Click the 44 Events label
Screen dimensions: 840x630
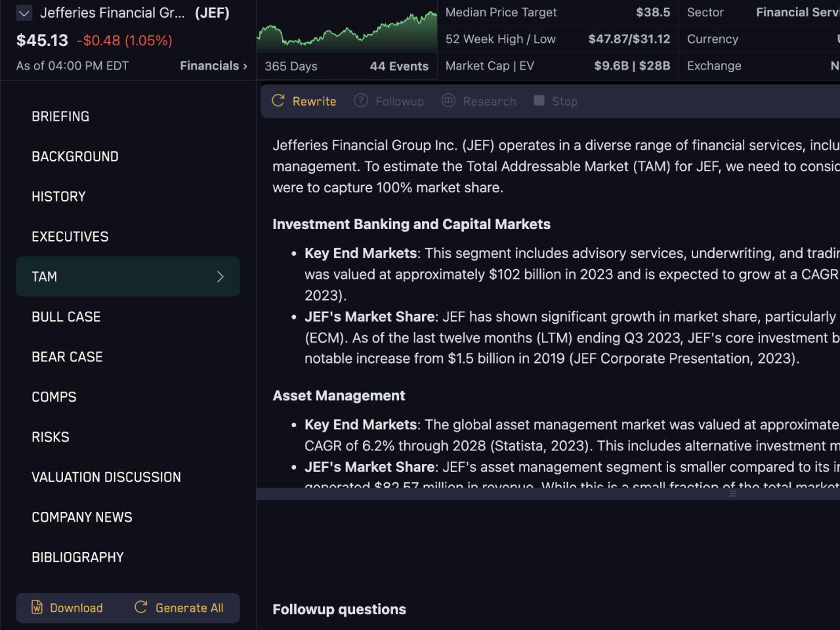(x=399, y=66)
